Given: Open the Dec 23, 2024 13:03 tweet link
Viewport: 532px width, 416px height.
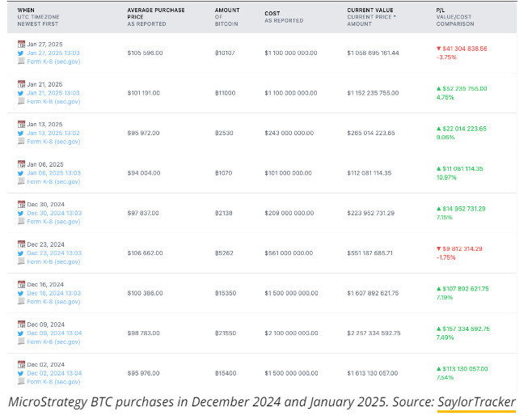Looking at the screenshot, I should tap(53, 253).
